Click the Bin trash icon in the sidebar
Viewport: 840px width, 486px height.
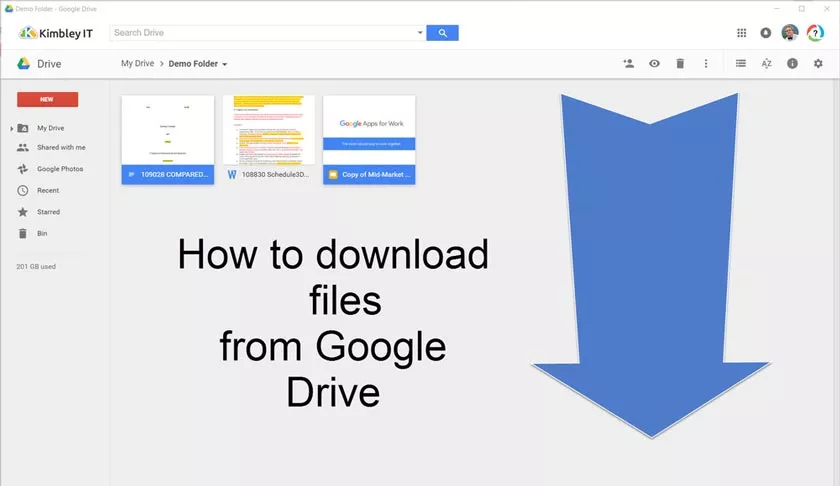tap(22, 233)
